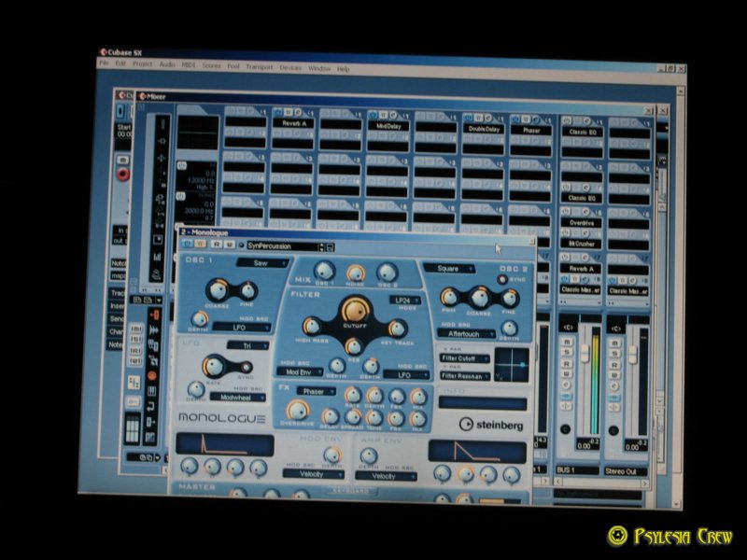Click the DoubleDelay insert slot in Mixer
Screen dimensions: 747x560
484,129
